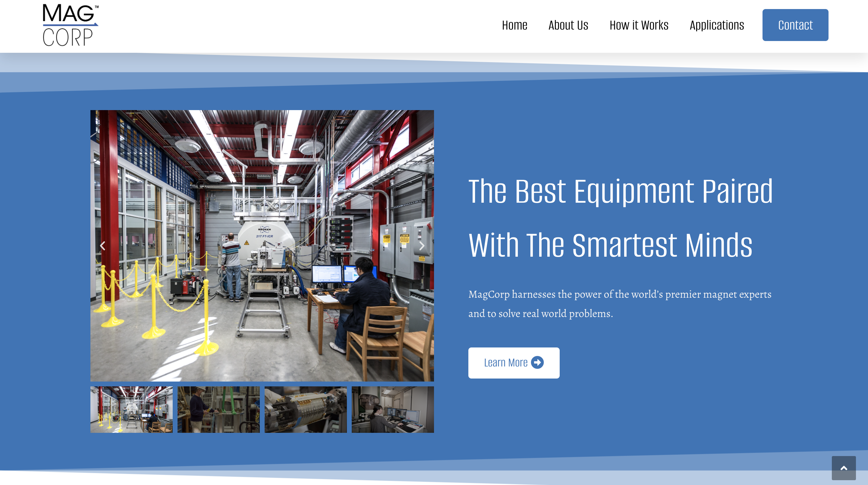Advance to next carousel slide arrow
This screenshot has width=868, height=485.
422,246
